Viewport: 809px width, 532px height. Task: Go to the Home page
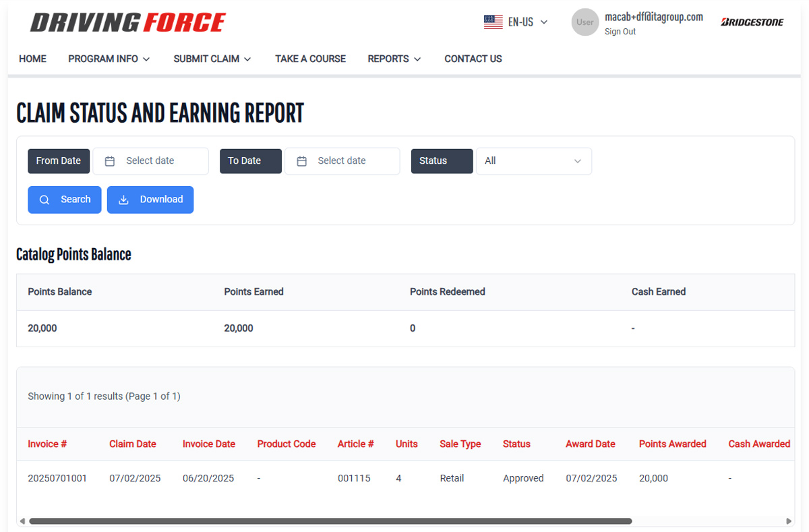click(x=32, y=59)
